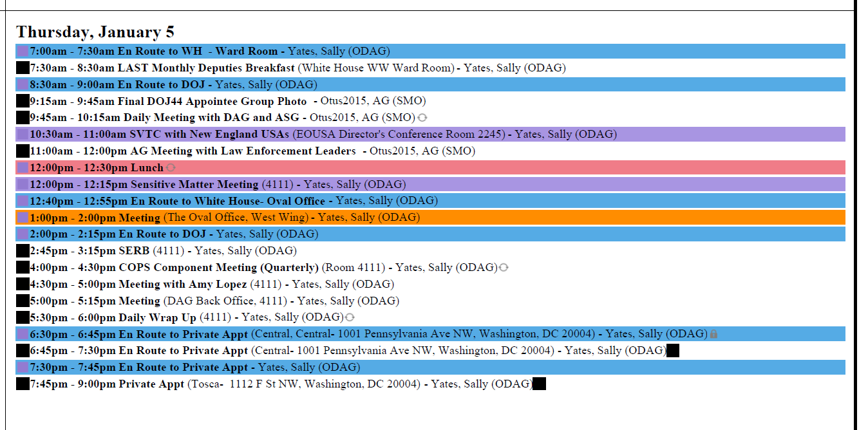
Task: Select the 12:00pm Lunch entry
Action: coord(430,167)
